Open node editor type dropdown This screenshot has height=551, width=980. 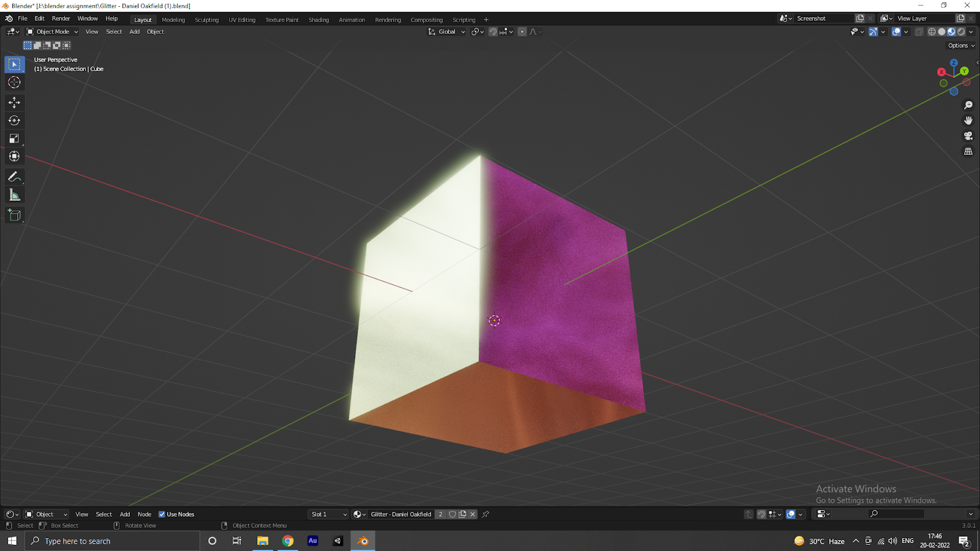tap(12, 514)
